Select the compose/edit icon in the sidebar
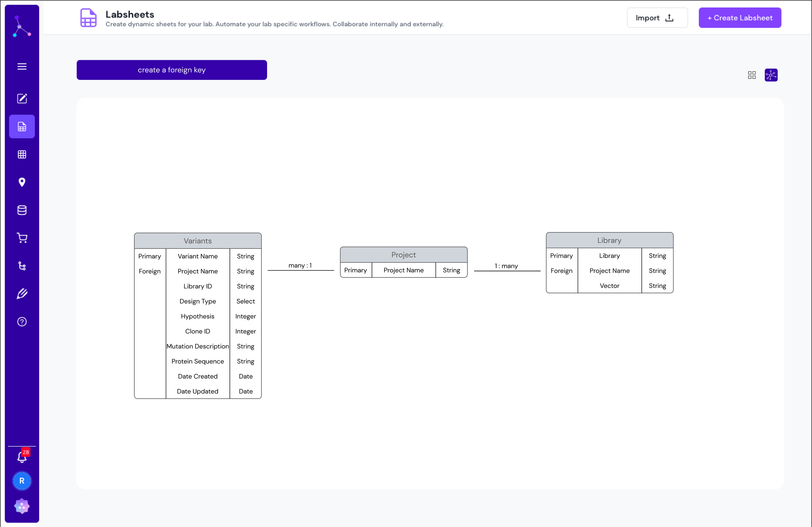This screenshot has width=812, height=527. click(x=22, y=99)
